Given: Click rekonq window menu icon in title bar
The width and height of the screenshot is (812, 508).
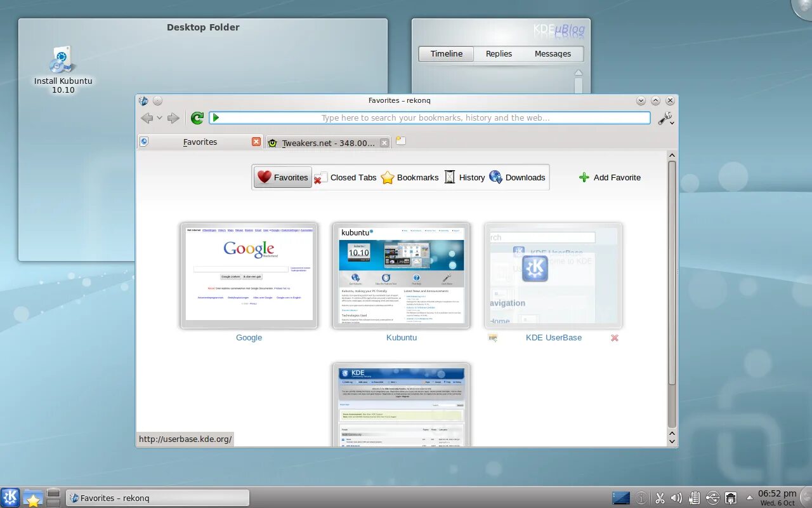Looking at the screenshot, I should tap(143, 100).
